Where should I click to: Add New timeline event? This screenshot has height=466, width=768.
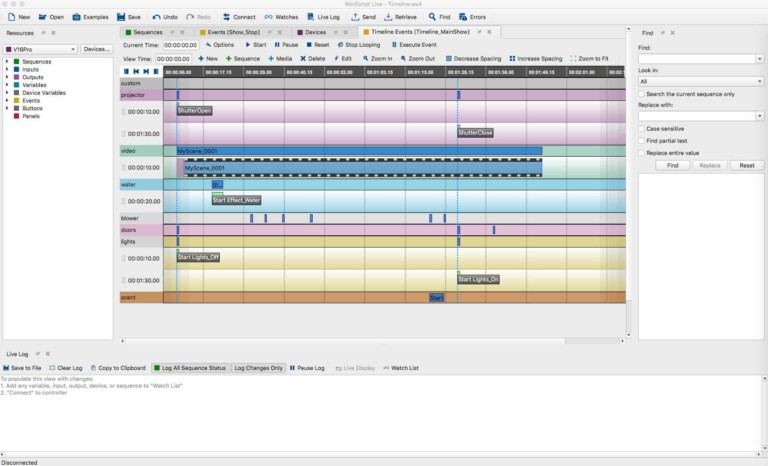click(208, 58)
